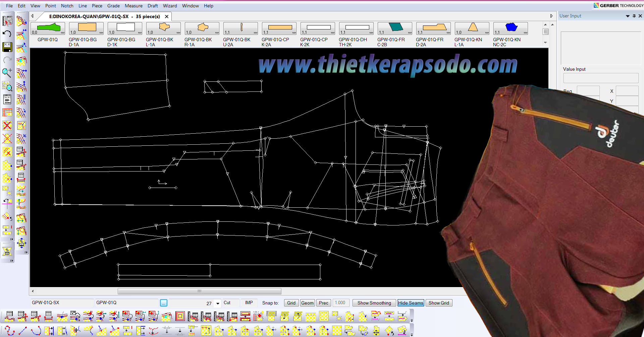Open the Wizard menu
Screen dimensions: 644x337
[170, 6]
